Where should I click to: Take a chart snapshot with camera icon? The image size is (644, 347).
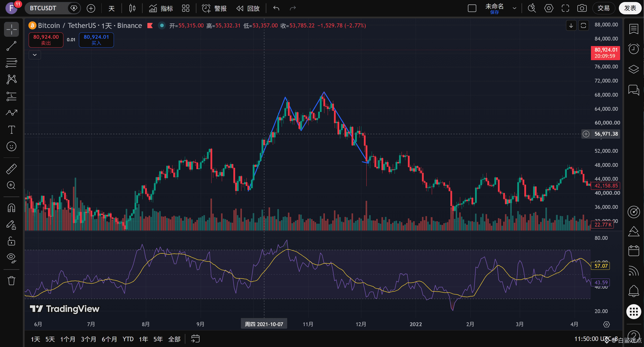(582, 8)
